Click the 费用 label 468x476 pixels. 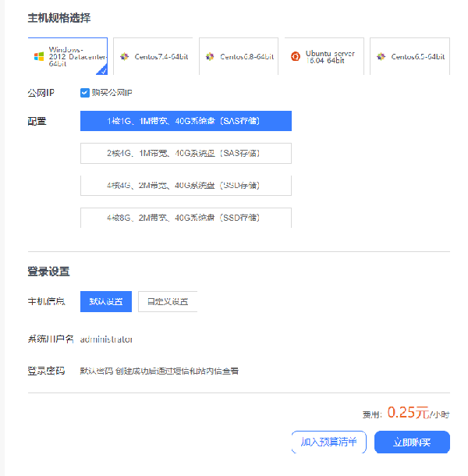click(x=372, y=414)
